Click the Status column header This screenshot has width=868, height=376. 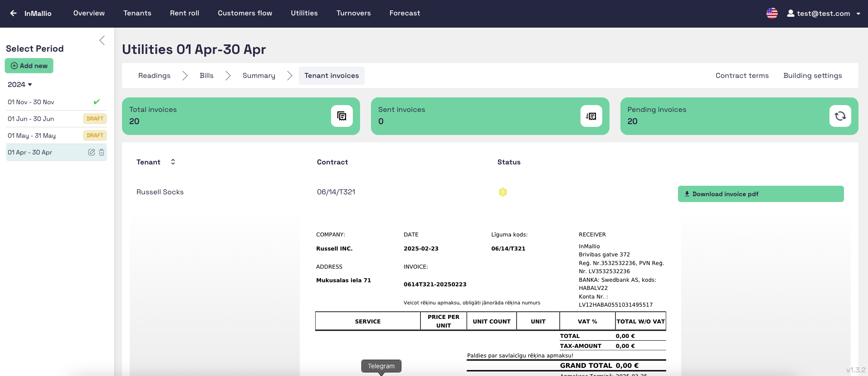(x=509, y=162)
